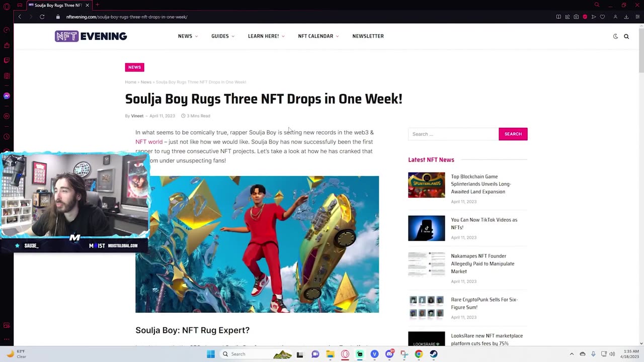Open weather widget showing 63°F
Screen dimensions: 644x362
click(x=16, y=354)
